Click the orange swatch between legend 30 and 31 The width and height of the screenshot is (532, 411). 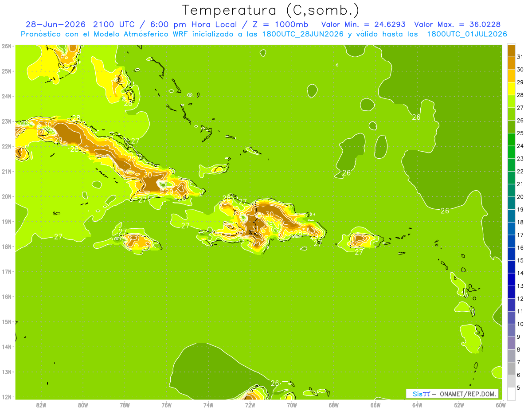point(511,63)
